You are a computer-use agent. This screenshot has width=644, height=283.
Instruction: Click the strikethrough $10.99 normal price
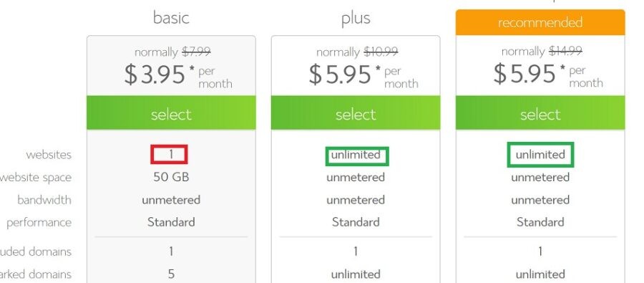point(381,52)
